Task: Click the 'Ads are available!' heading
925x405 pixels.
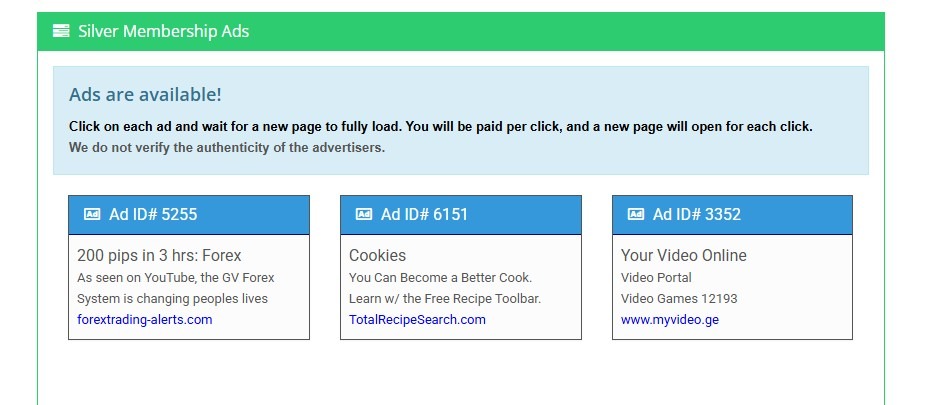Action: [x=145, y=94]
